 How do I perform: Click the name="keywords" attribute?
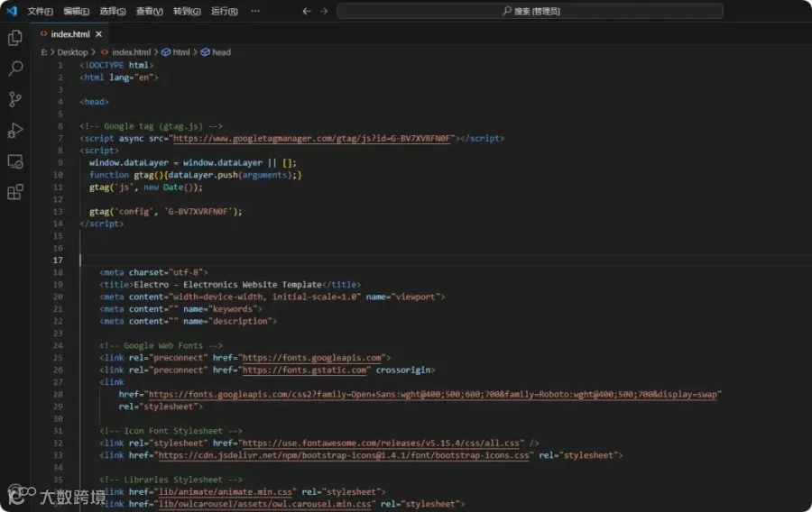click(220, 309)
